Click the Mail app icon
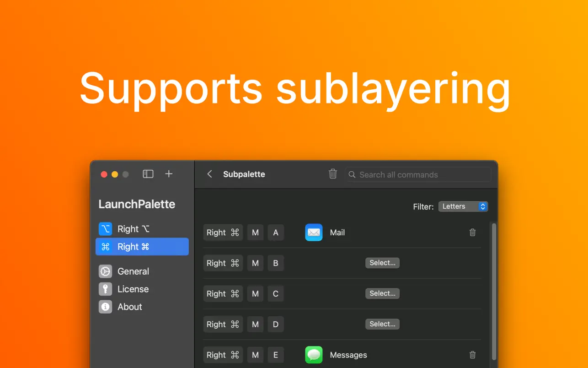 point(314,233)
